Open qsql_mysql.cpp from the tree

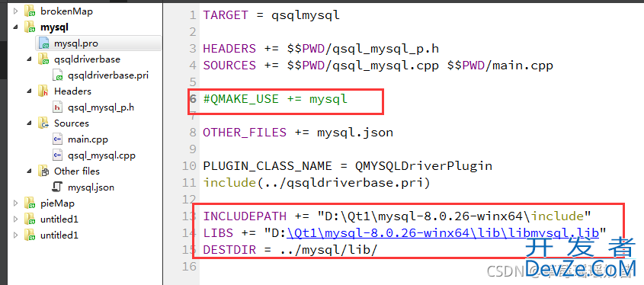(x=102, y=155)
